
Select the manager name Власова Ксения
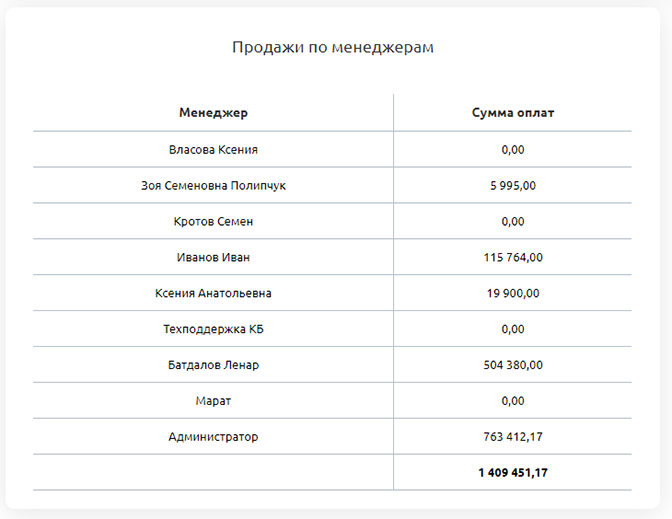coord(213,150)
